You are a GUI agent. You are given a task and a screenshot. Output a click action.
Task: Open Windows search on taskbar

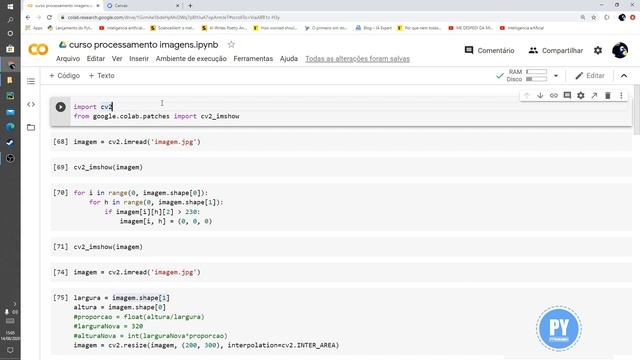10,20
